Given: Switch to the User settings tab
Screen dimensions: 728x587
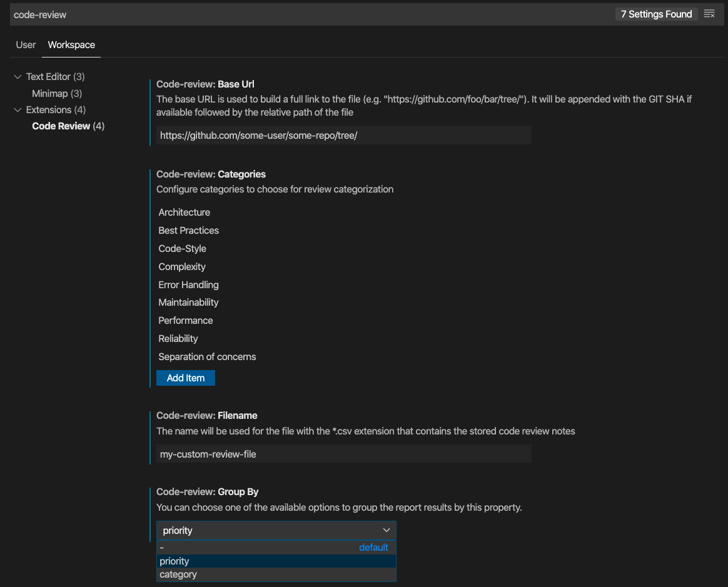Looking at the screenshot, I should pyautogui.click(x=26, y=45).
